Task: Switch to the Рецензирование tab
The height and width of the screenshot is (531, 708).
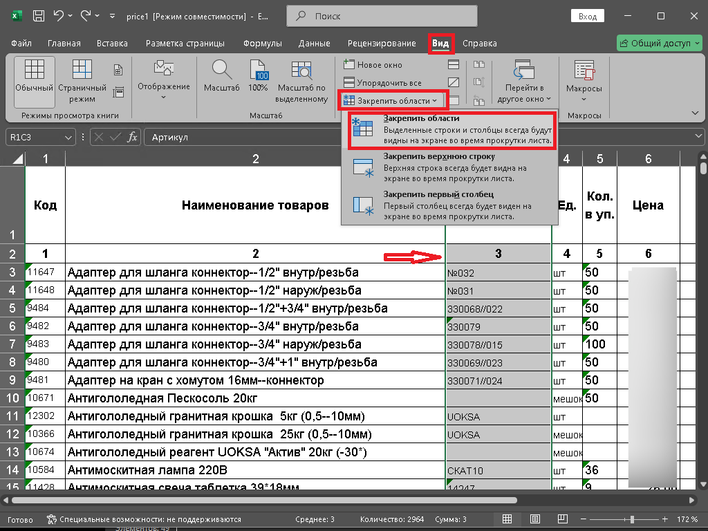Action: click(382, 43)
